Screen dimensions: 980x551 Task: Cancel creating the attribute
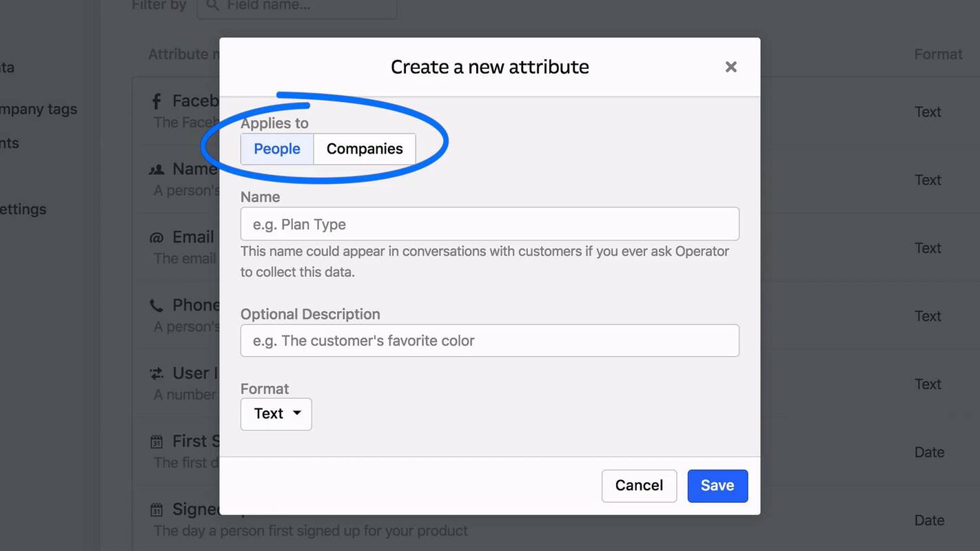639,486
